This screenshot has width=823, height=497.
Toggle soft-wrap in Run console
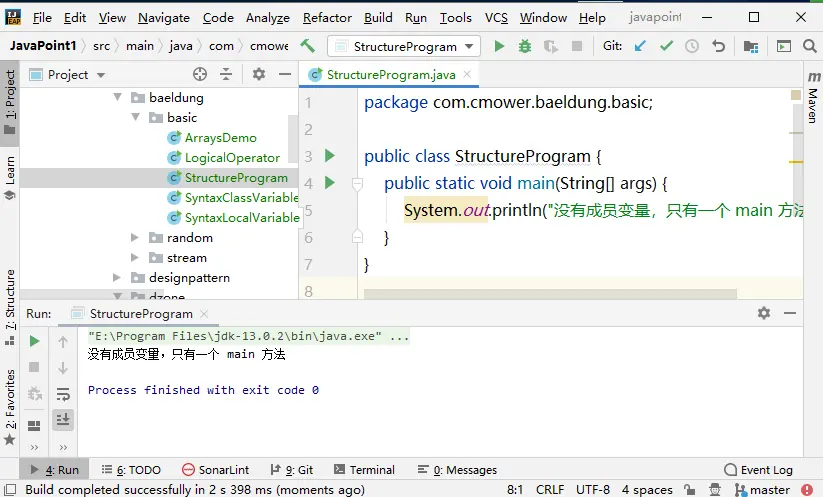click(63, 394)
